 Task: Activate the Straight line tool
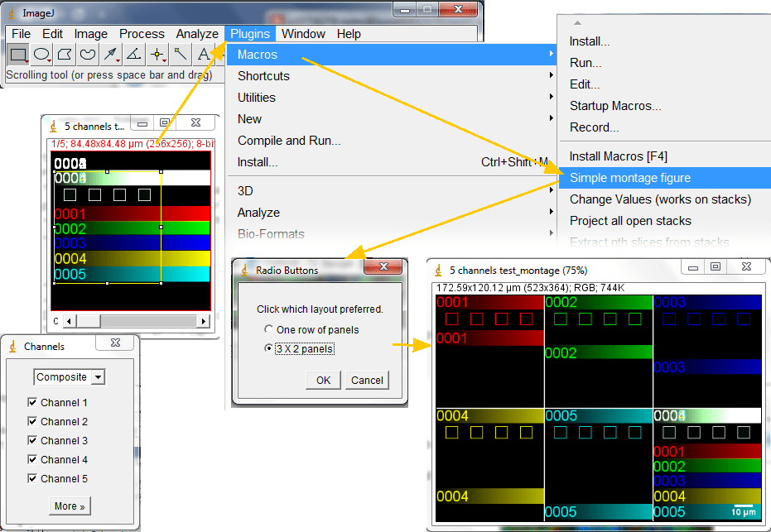[x=111, y=54]
